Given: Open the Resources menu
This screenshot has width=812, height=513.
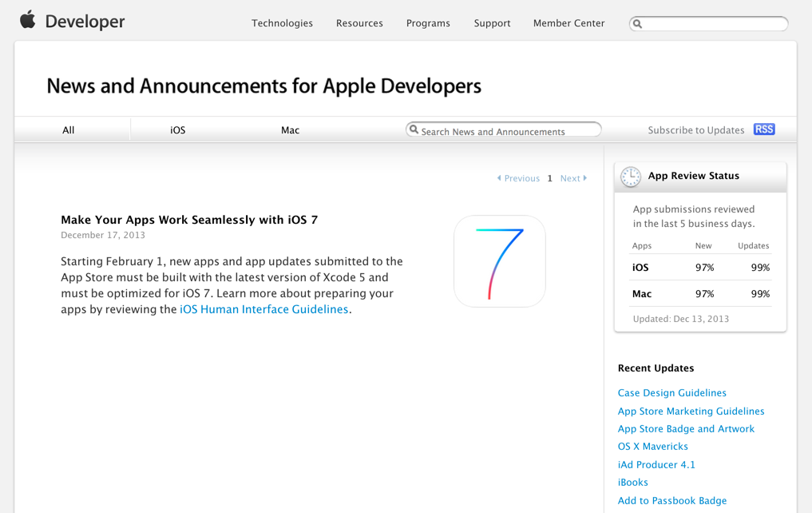Looking at the screenshot, I should tap(359, 23).
